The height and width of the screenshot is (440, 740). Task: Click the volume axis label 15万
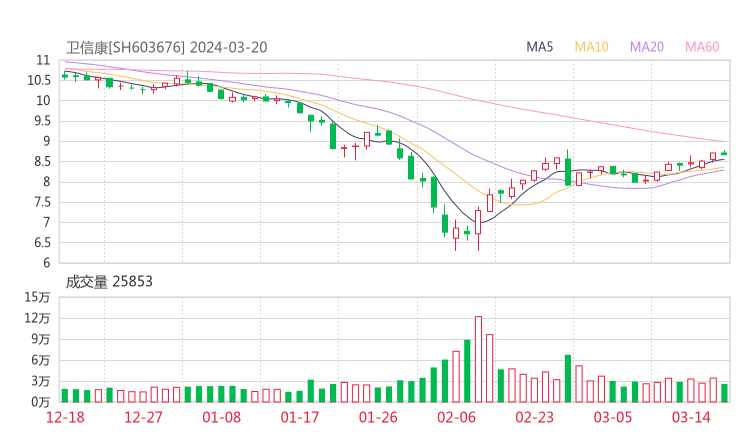pos(37,297)
